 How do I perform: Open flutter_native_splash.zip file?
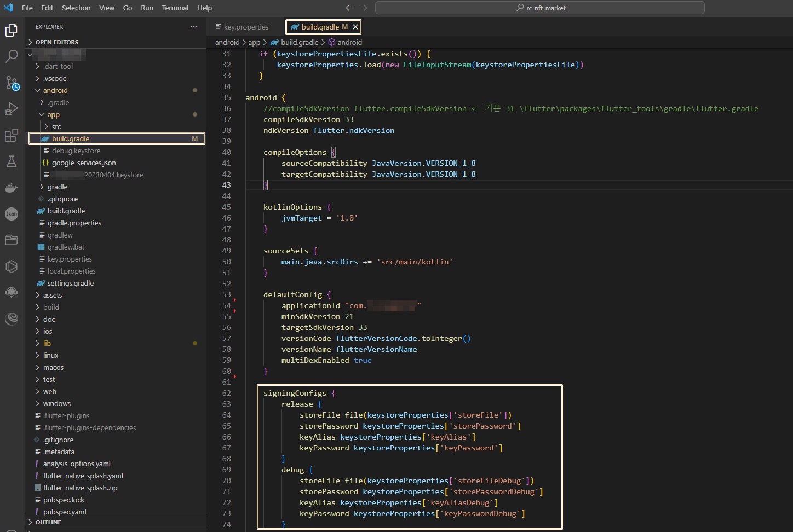(80, 488)
